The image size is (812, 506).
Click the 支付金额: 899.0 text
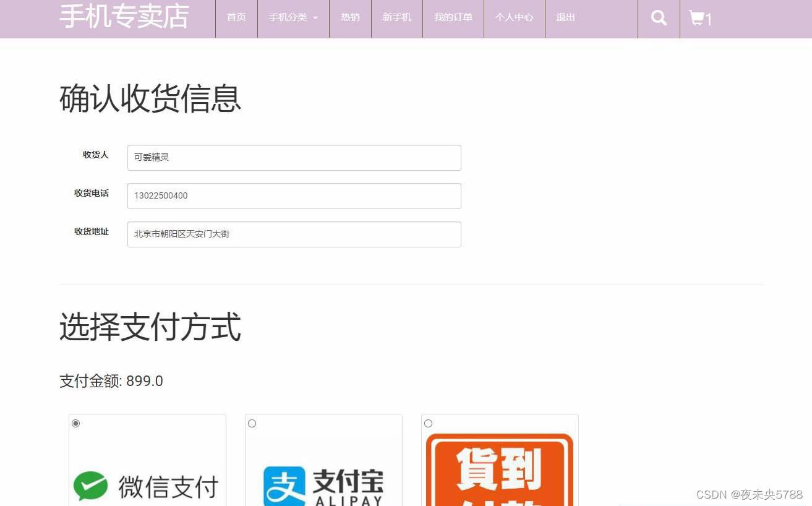pyautogui.click(x=111, y=381)
